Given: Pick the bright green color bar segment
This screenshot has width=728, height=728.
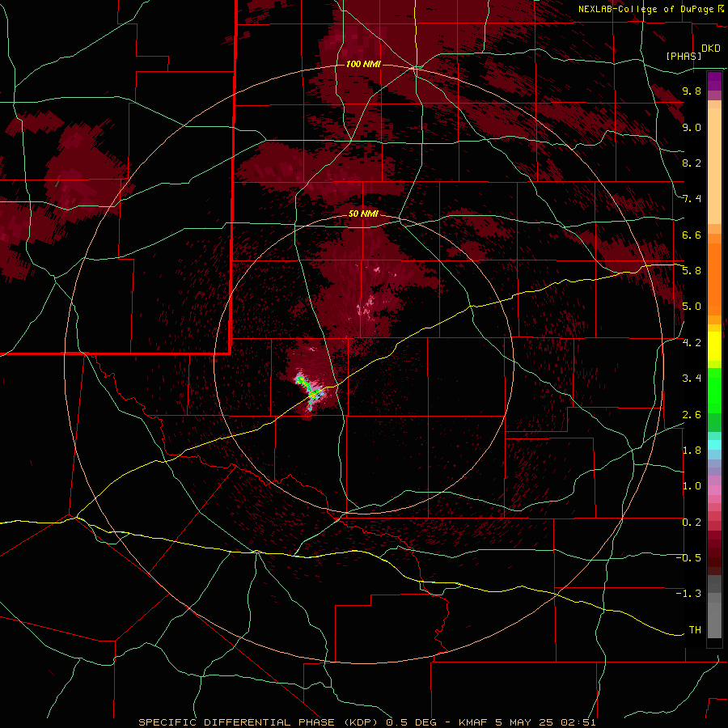Looking at the screenshot, I should point(714,390).
